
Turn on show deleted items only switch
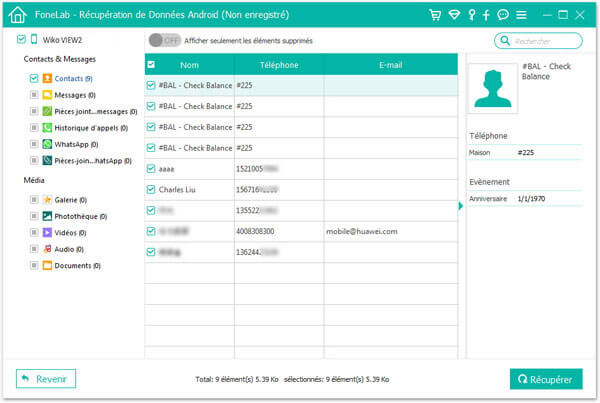coord(165,40)
